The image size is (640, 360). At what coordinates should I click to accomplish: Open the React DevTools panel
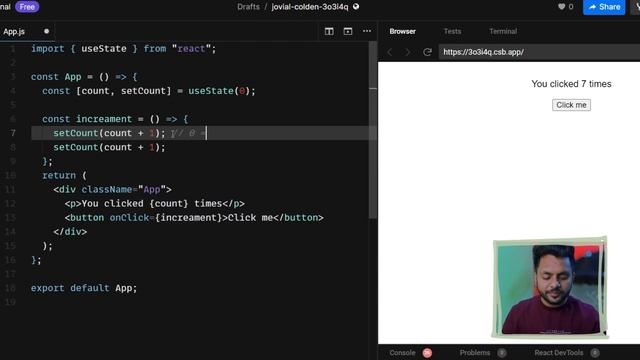(558, 353)
